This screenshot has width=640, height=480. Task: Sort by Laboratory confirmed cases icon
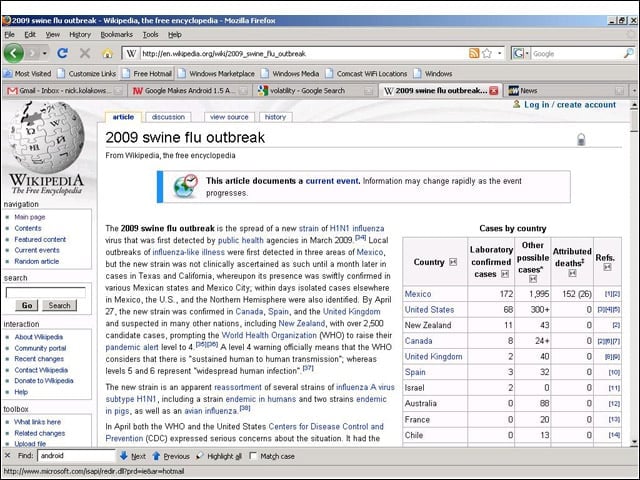pyautogui.click(x=505, y=274)
